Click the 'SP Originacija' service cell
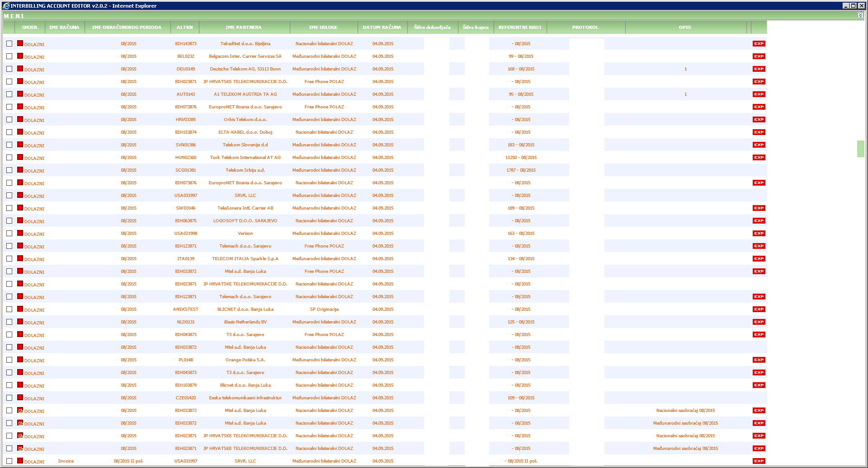868x468 pixels. tap(324, 309)
